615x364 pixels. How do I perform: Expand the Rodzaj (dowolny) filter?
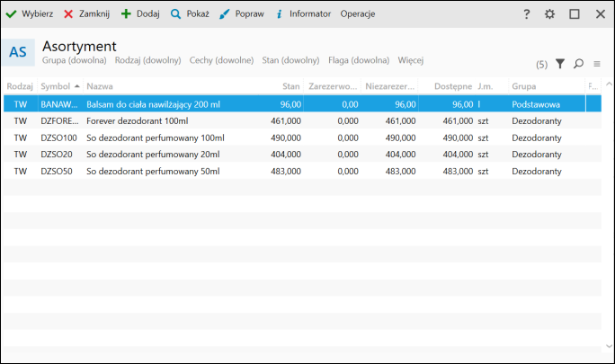[x=147, y=60]
